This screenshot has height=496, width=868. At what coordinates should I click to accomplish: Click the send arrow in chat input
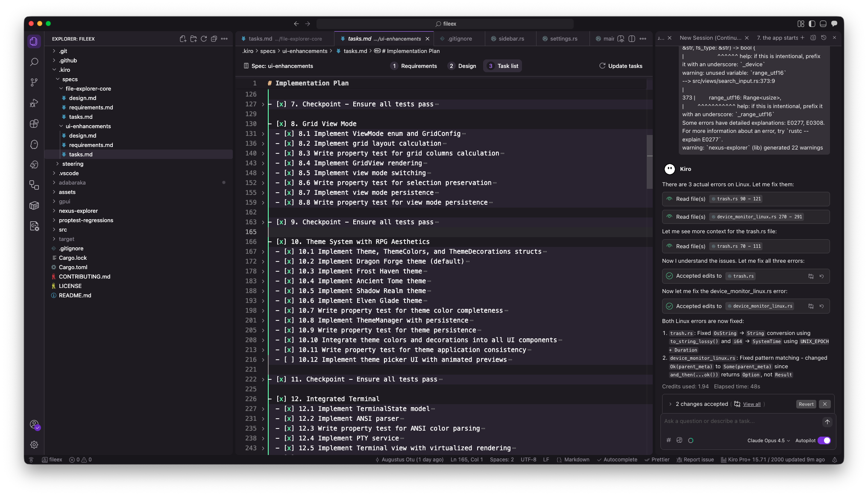click(x=827, y=422)
